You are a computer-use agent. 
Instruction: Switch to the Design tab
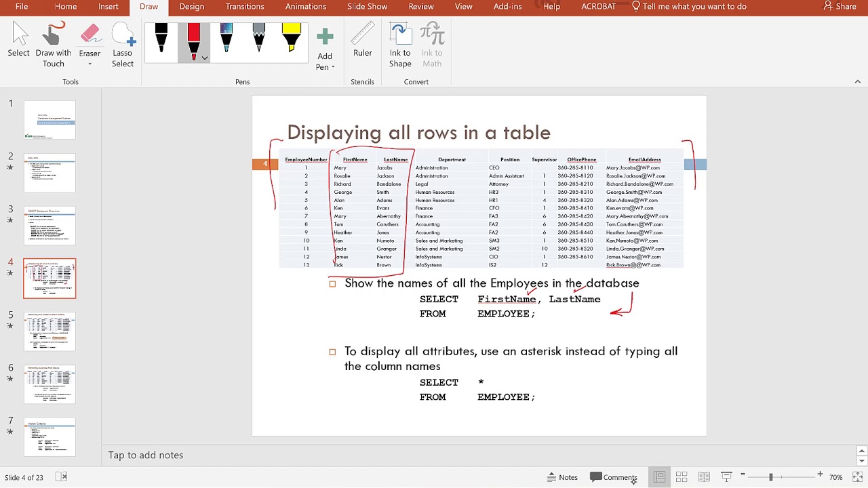(x=192, y=6)
